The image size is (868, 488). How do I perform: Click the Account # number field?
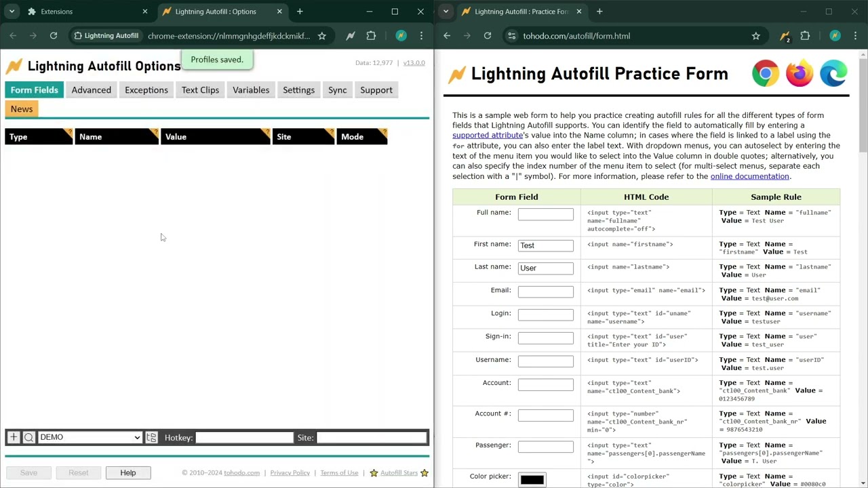pos(546,415)
